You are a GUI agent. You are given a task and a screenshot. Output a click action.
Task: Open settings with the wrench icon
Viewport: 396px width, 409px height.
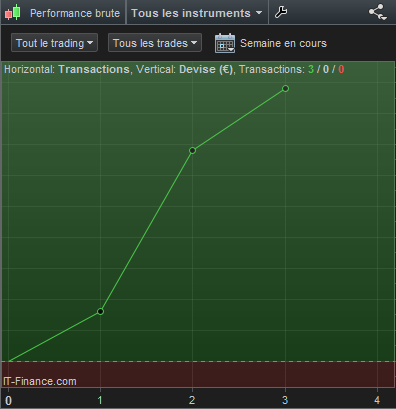click(x=281, y=12)
